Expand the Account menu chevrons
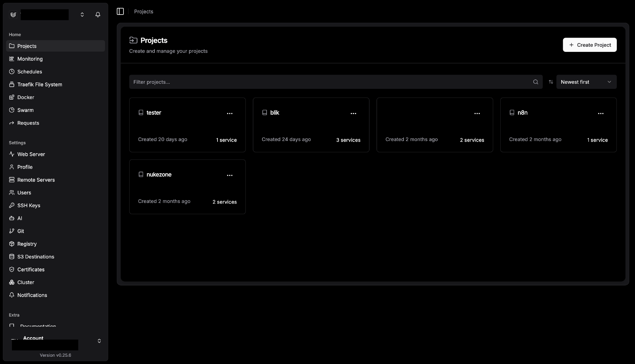 click(99, 341)
